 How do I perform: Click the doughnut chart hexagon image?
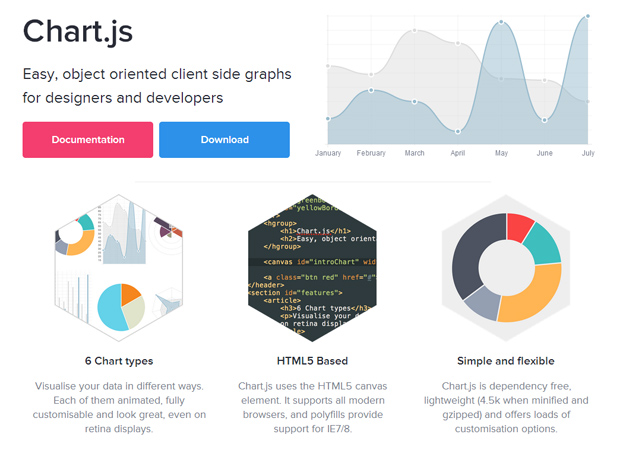(506, 268)
